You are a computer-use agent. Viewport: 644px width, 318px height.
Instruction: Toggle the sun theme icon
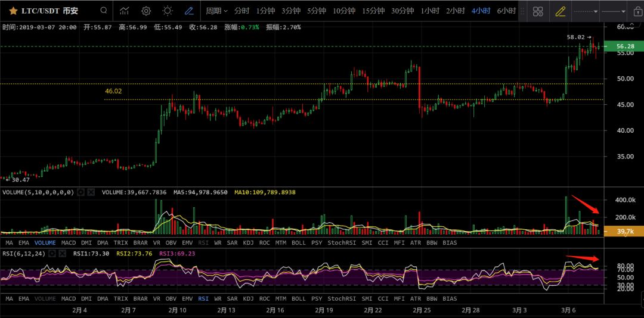pos(168,11)
